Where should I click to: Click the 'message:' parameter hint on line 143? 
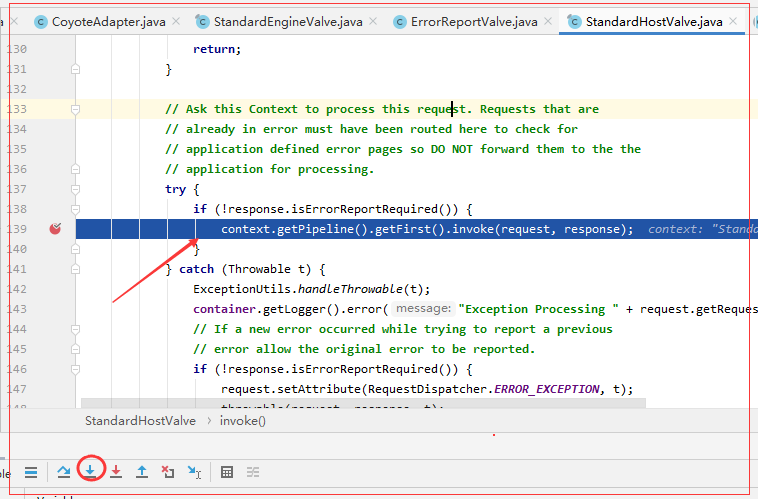tap(423, 308)
